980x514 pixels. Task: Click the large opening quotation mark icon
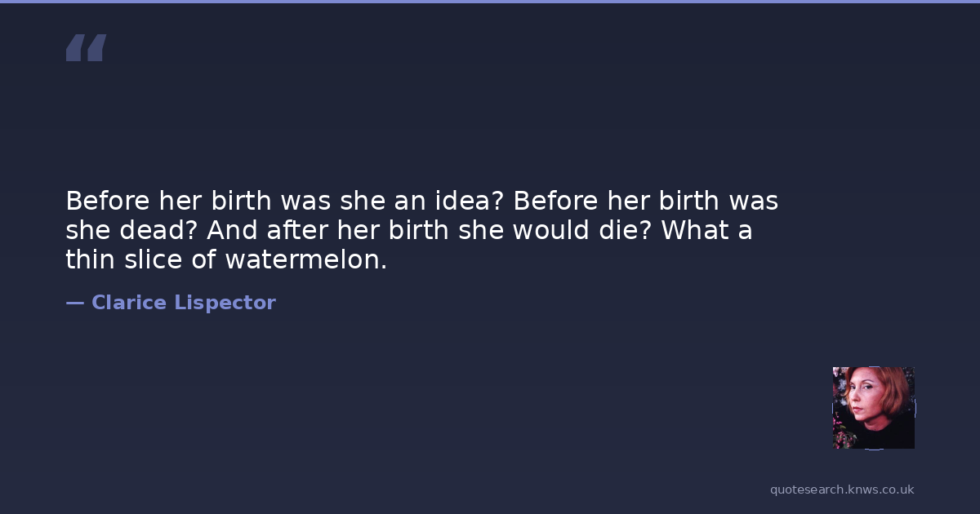86,48
